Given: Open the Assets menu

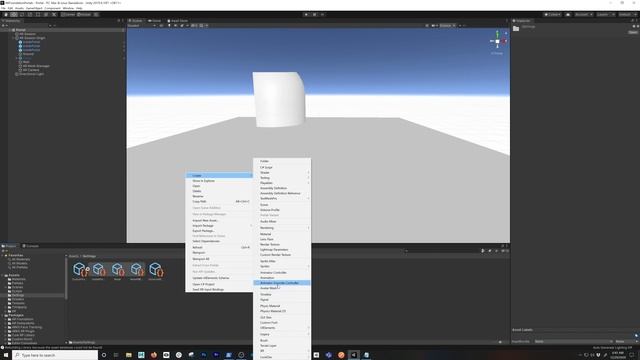Looking at the screenshot, I should pos(19,8).
